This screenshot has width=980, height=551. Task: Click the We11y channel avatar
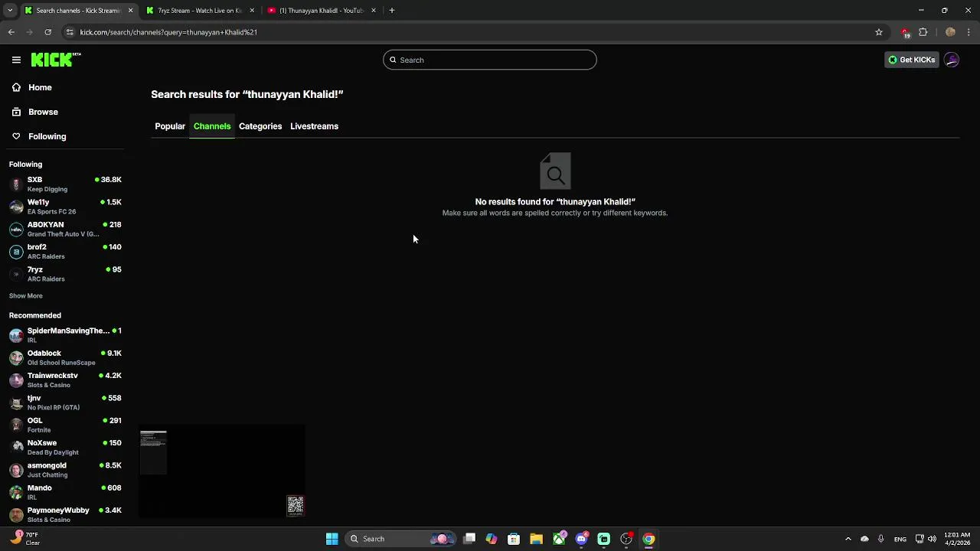point(16,207)
